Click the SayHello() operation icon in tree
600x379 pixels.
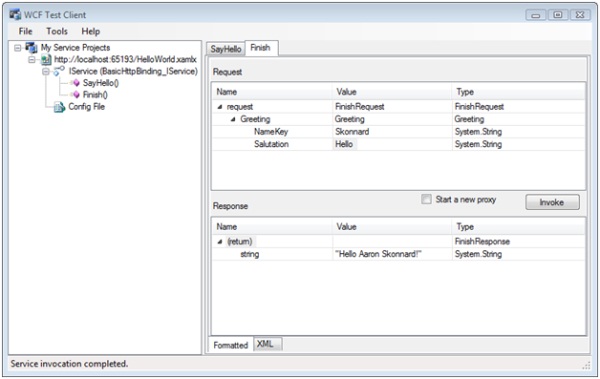(75, 83)
